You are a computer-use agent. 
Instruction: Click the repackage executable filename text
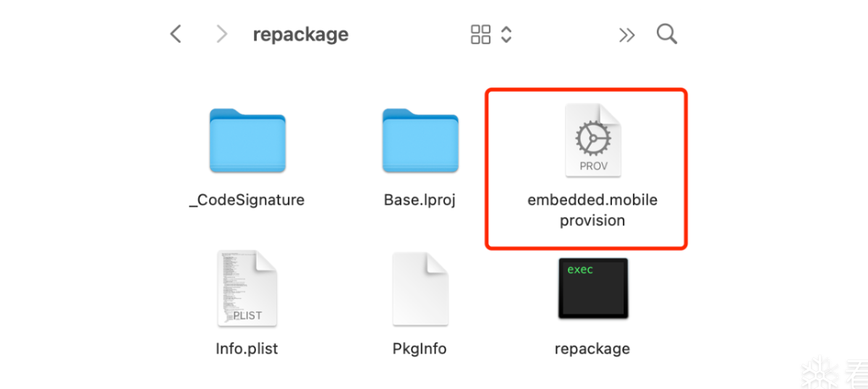(592, 349)
